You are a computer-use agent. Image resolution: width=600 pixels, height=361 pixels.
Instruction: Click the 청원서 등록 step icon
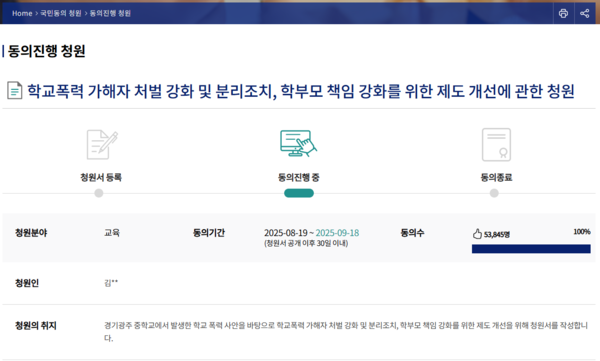102,145
